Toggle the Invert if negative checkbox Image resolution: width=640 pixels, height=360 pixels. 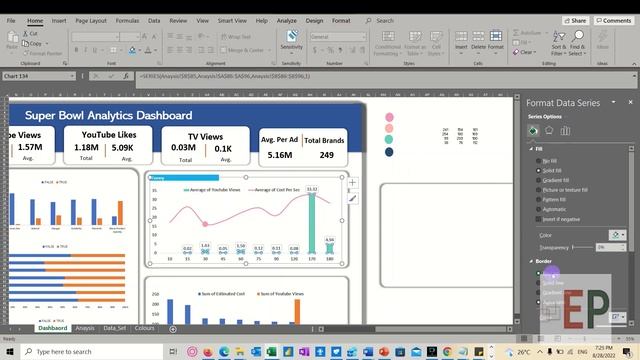coord(538,219)
